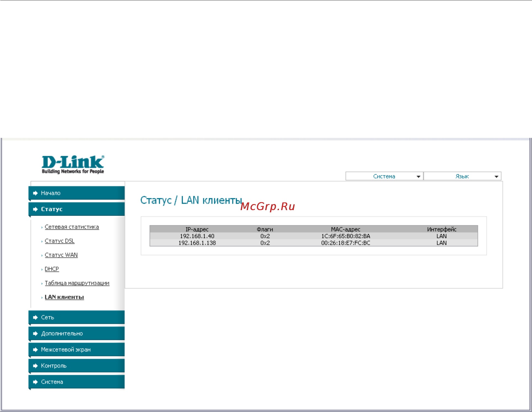Click LAN interface of 192.168.1.40 row
The image size is (532, 412).
point(442,236)
